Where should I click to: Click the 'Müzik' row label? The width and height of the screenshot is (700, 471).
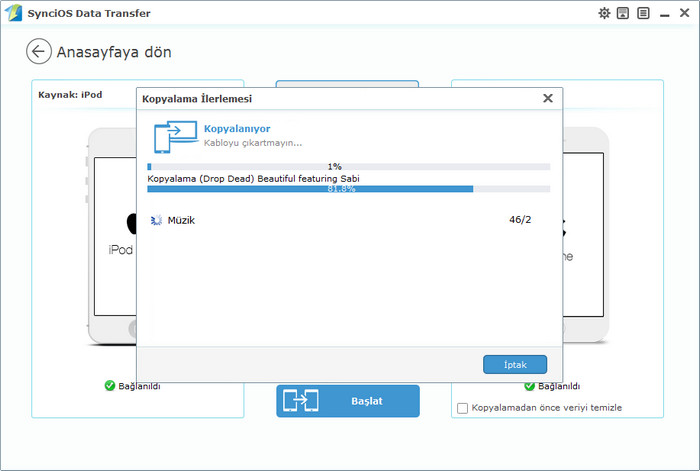(181, 220)
